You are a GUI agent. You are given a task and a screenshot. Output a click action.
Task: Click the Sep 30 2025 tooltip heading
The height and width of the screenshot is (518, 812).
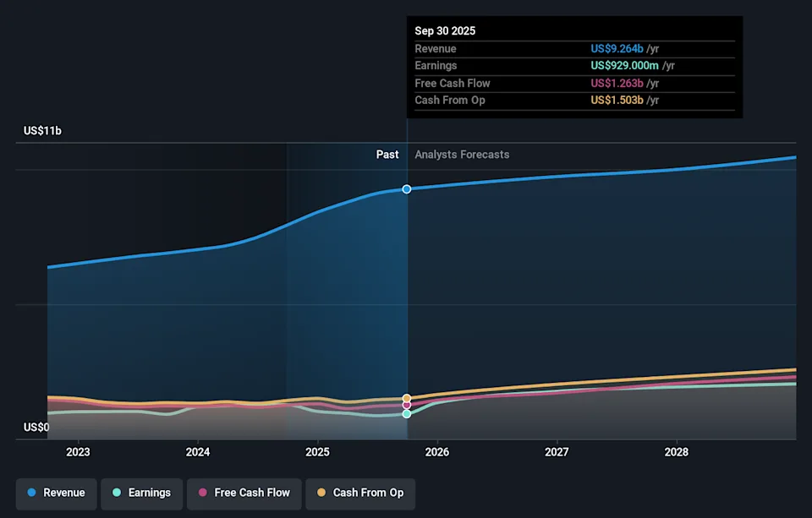445,31
